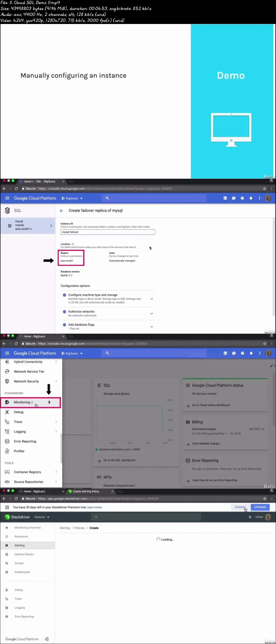The image size is (276, 644).
Task: Open Go to Cloud status dashboard link
Action: (x=211, y=405)
